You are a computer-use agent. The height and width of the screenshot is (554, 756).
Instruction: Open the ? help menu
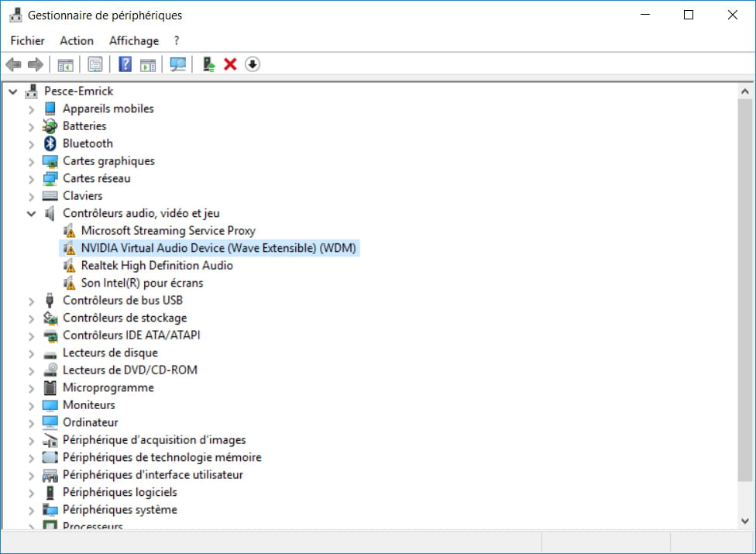pos(177,40)
